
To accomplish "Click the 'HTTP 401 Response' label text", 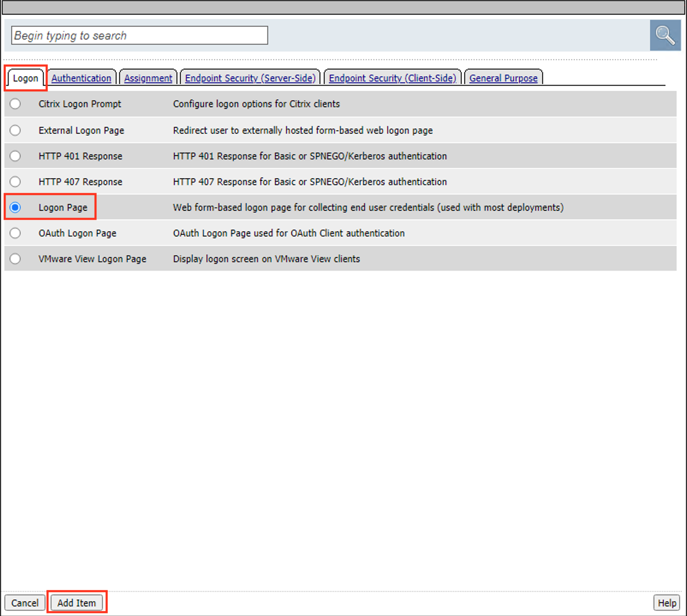I will click(81, 156).
